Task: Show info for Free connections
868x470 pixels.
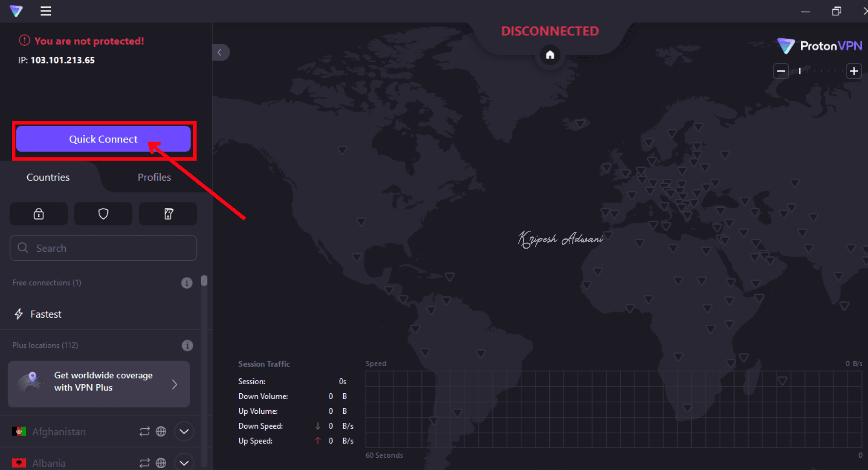Action: 187,283
